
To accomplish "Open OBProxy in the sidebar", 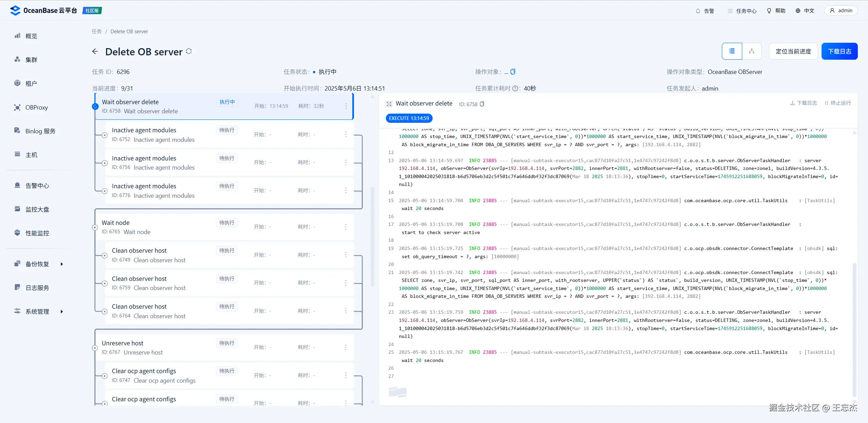I will (36, 107).
